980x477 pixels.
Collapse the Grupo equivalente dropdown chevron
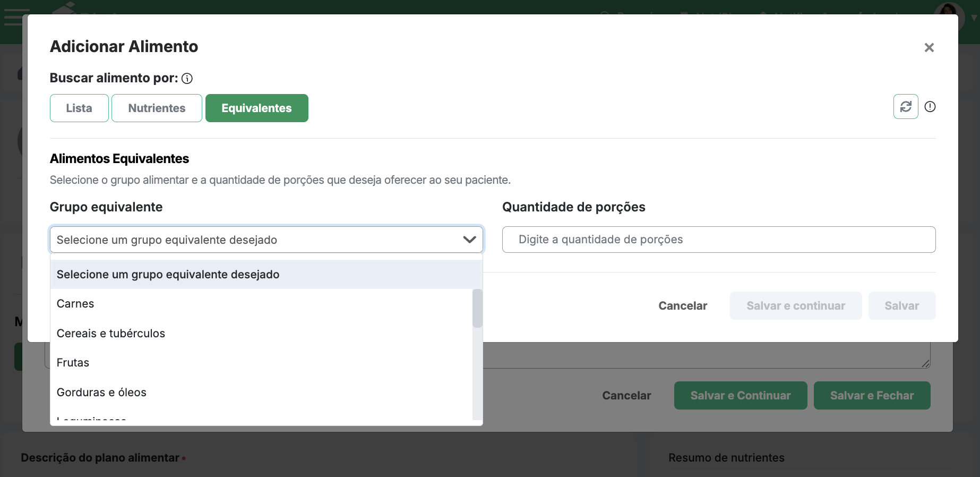[469, 240]
